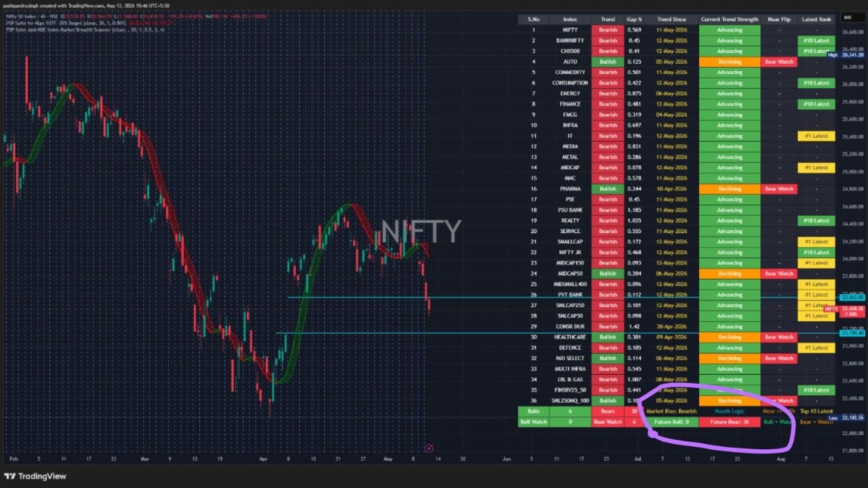The width and height of the screenshot is (868, 488).
Task: Click the #1 Latest rank in the IT row
Action: (816, 136)
